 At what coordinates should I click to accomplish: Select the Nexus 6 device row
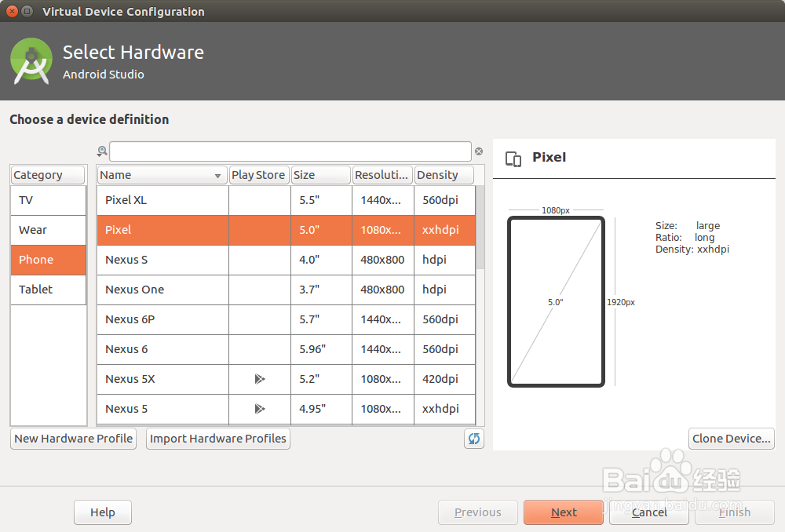[286, 349]
